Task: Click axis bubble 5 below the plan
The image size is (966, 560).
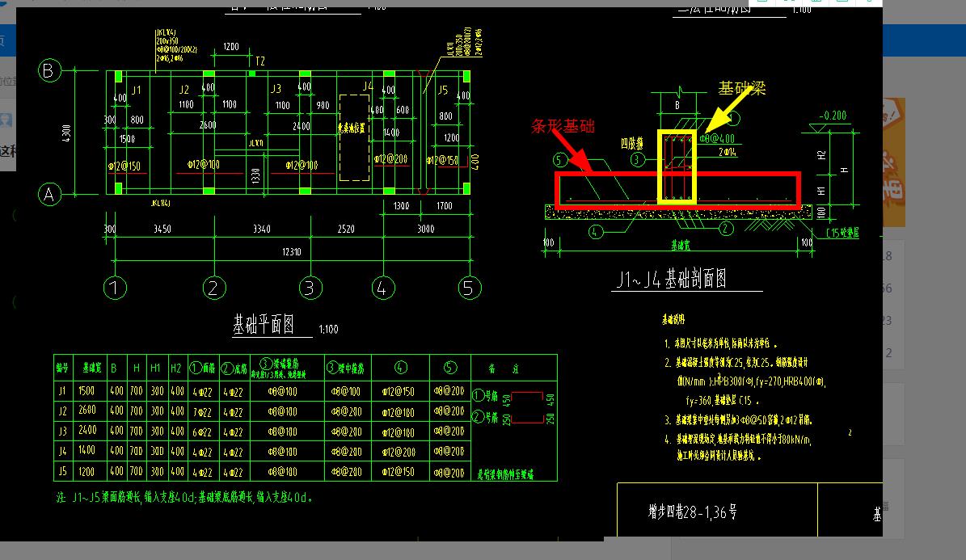Action: click(470, 288)
